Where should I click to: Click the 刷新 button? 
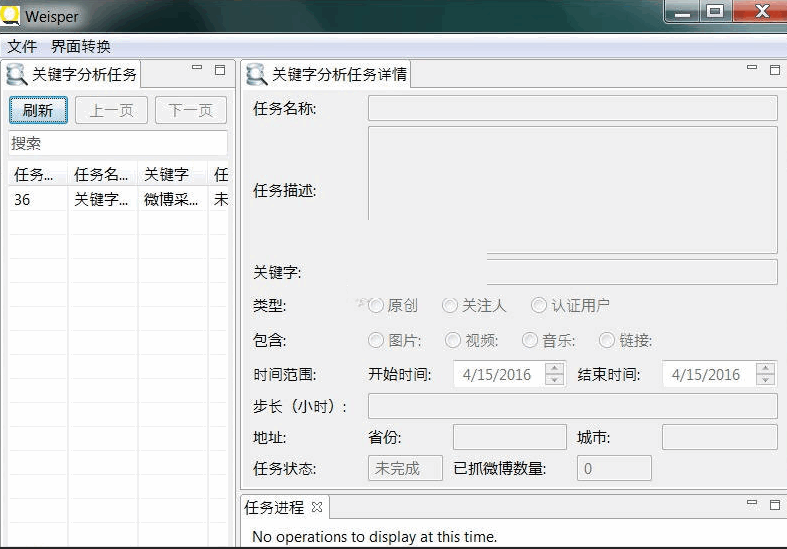point(38,110)
